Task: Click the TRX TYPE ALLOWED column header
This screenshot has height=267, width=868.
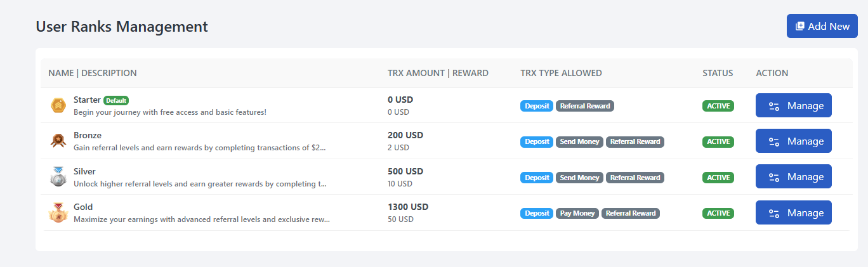Action: pos(561,73)
